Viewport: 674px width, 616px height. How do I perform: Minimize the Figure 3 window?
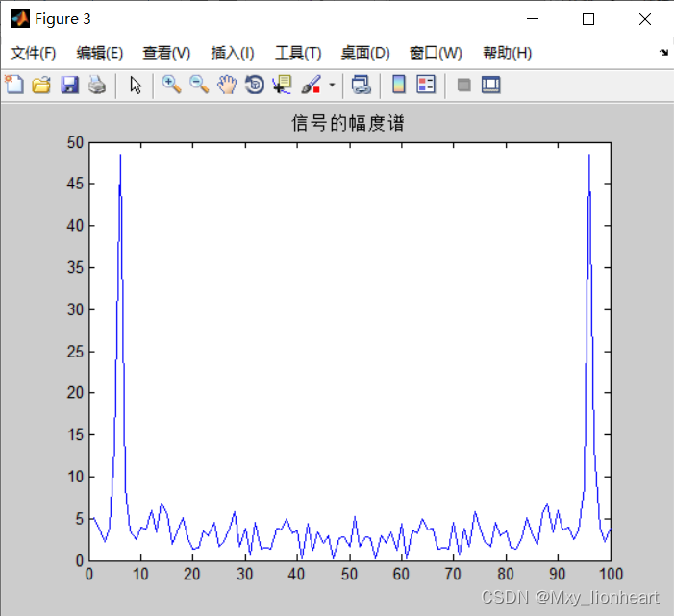533,19
